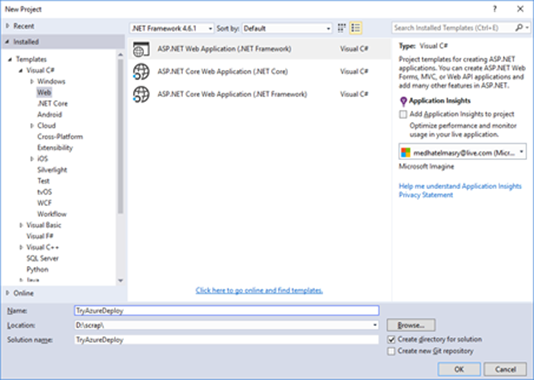
Task: Close the New Project dialog
Action: (x=520, y=9)
